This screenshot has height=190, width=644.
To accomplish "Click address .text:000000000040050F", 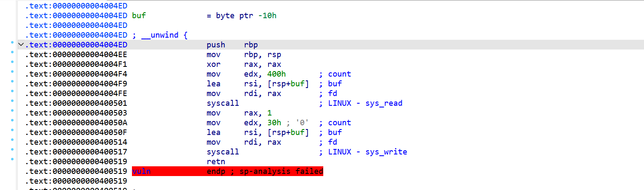I will click(76, 132).
